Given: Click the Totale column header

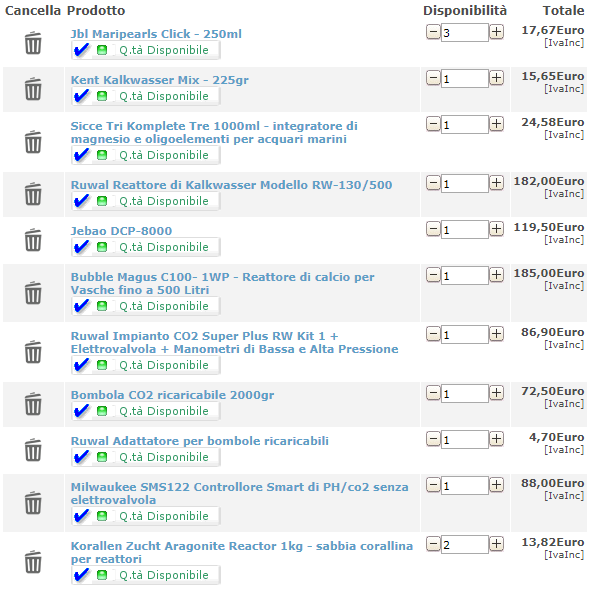Looking at the screenshot, I should click(x=563, y=11).
